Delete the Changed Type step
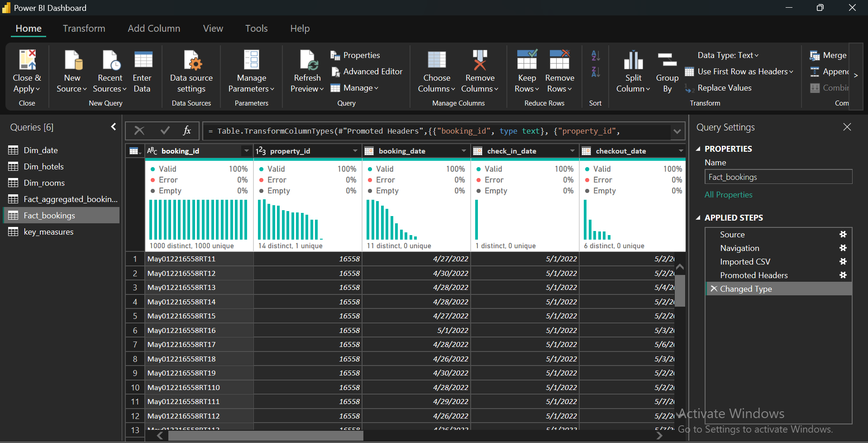Screen dimensions: 868x443 pos(714,289)
